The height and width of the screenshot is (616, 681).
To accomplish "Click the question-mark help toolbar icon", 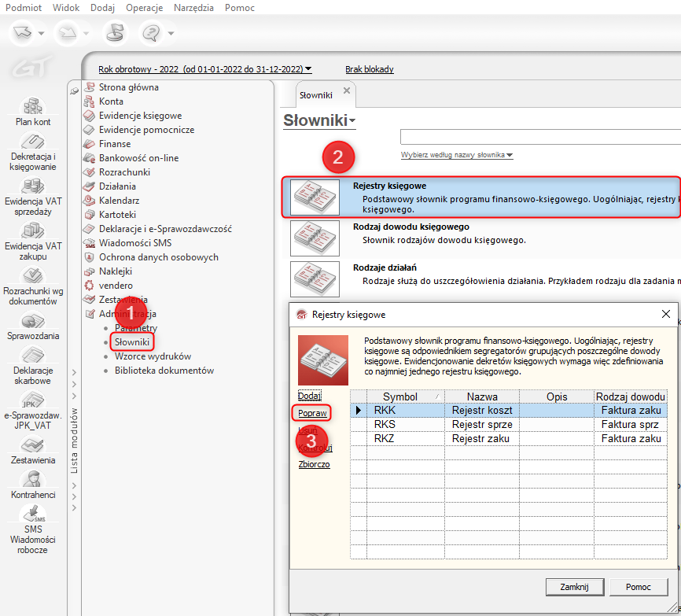I will pos(151,32).
